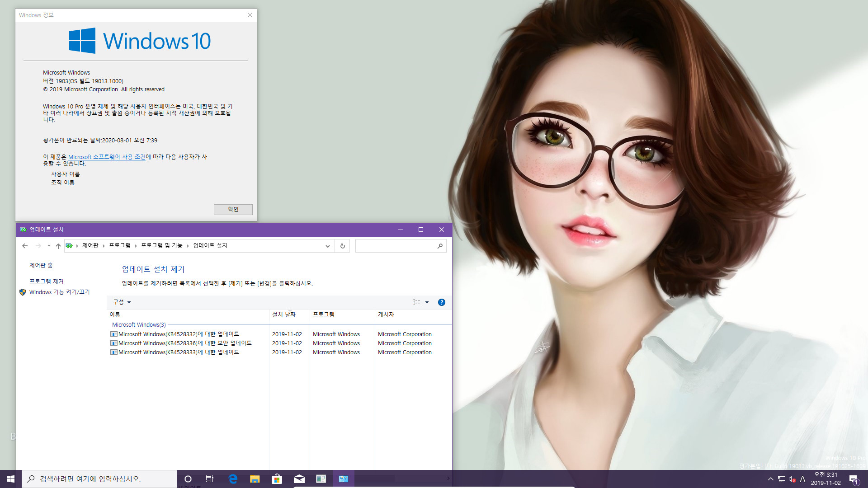Open the 구성 dropdown menu
The width and height of the screenshot is (868, 488).
coord(122,302)
